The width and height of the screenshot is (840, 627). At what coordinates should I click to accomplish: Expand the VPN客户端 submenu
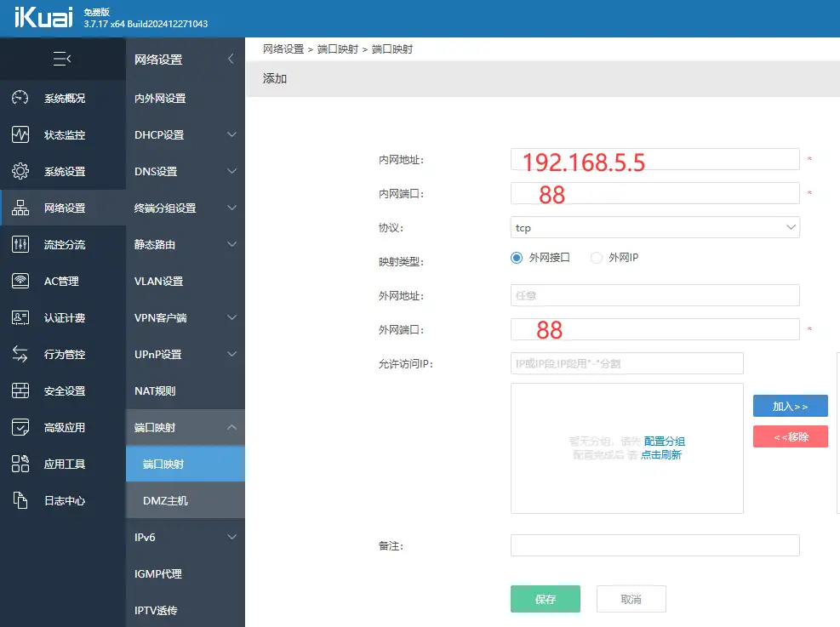coord(186,317)
